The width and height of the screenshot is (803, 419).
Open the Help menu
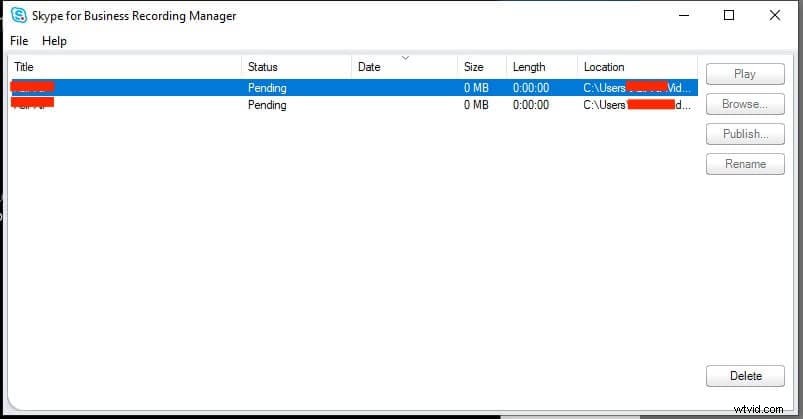(54, 41)
